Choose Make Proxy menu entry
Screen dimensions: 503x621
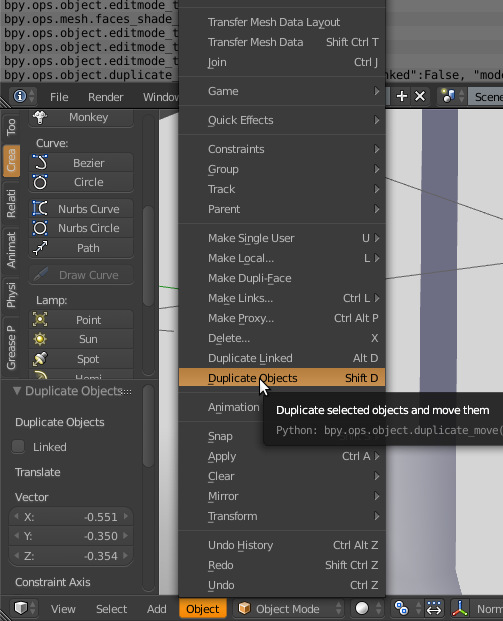(x=282, y=318)
